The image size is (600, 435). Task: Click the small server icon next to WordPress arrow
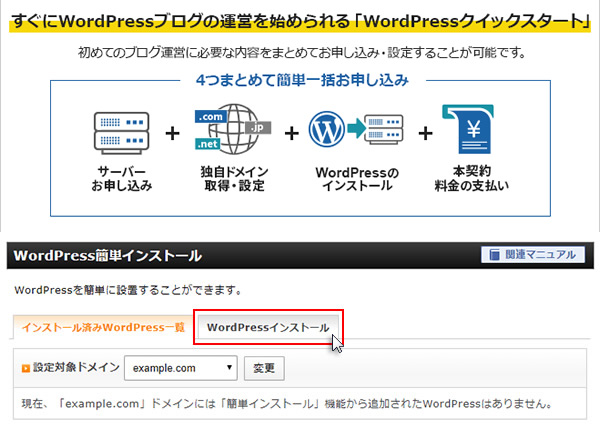click(384, 129)
